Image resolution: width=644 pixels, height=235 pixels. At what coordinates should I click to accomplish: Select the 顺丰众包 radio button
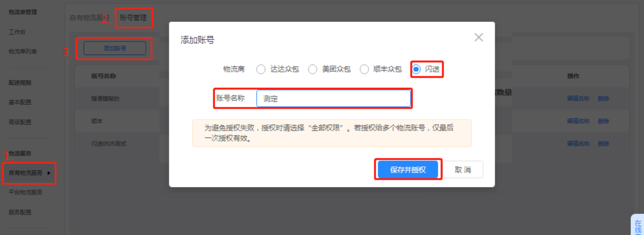click(364, 69)
